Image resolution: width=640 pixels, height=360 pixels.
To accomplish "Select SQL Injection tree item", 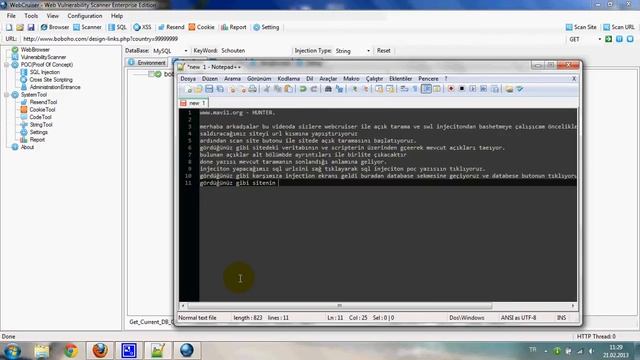I will point(44,72).
